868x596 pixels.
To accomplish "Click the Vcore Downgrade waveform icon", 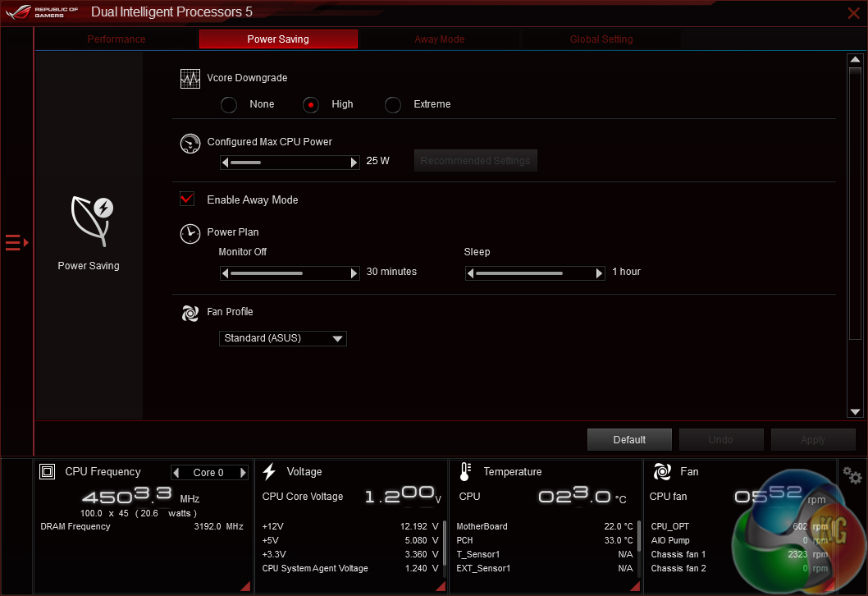I will (190, 79).
